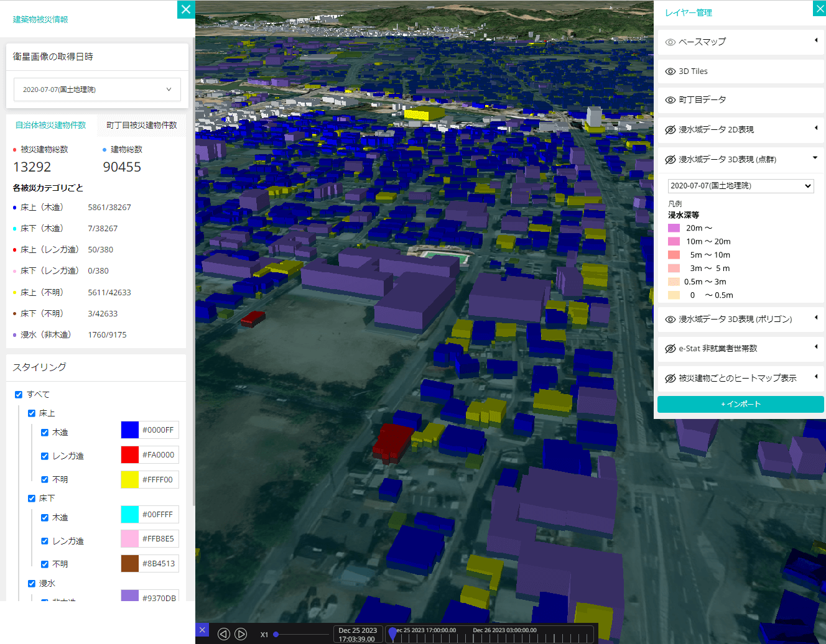Open the yellow #FFFF00 color swatch
This screenshot has width=826, height=644.
click(130, 480)
